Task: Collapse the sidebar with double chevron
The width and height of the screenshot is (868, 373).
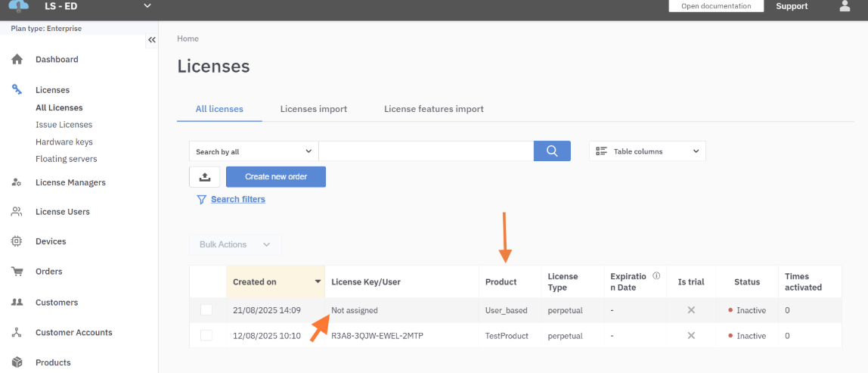Action: point(152,40)
